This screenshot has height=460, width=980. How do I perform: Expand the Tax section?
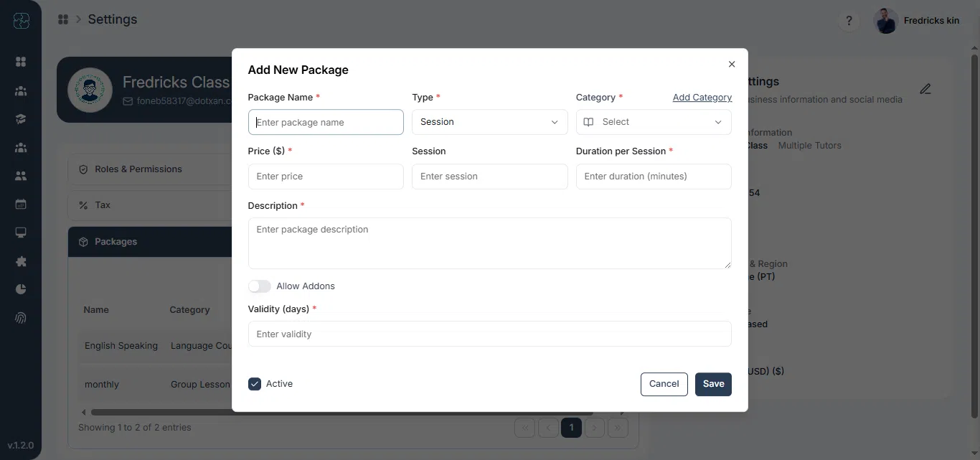[150, 205]
